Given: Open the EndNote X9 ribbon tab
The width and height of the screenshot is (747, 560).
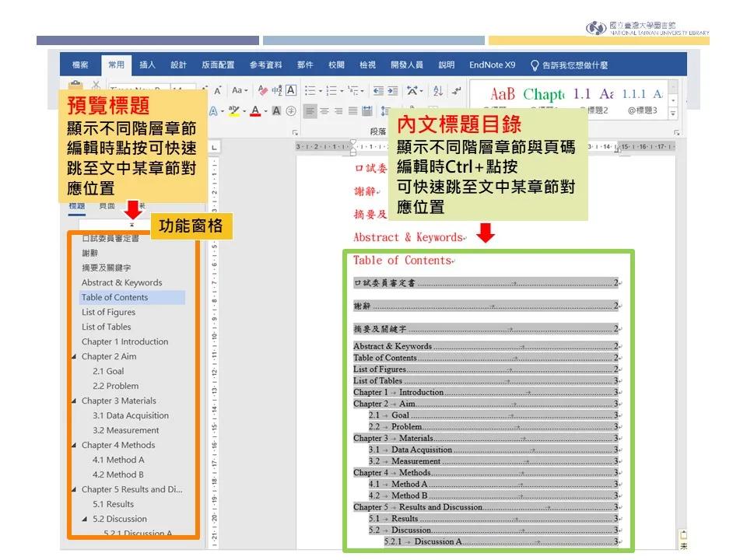Looking at the screenshot, I should pyautogui.click(x=492, y=65).
